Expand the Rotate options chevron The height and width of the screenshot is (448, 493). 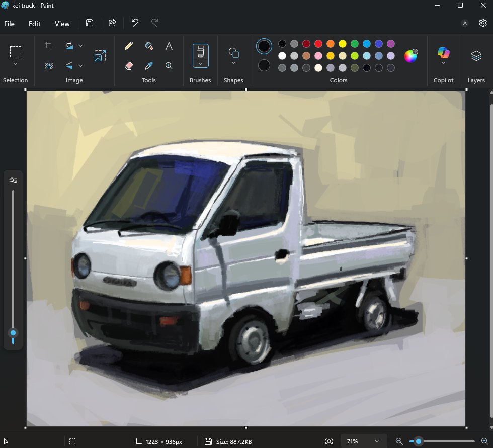pyautogui.click(x=80, y=46)
